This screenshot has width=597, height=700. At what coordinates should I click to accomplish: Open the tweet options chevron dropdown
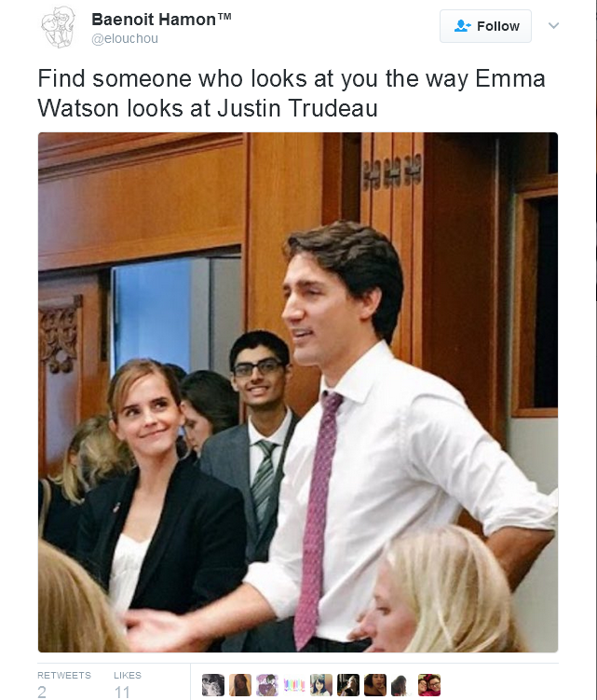pos(554,25)
